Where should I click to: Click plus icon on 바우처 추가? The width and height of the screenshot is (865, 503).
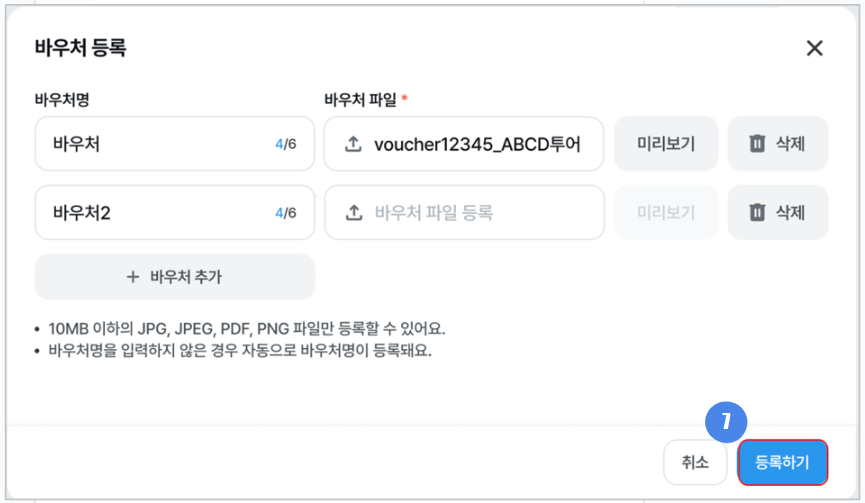(x=133, y=277)
